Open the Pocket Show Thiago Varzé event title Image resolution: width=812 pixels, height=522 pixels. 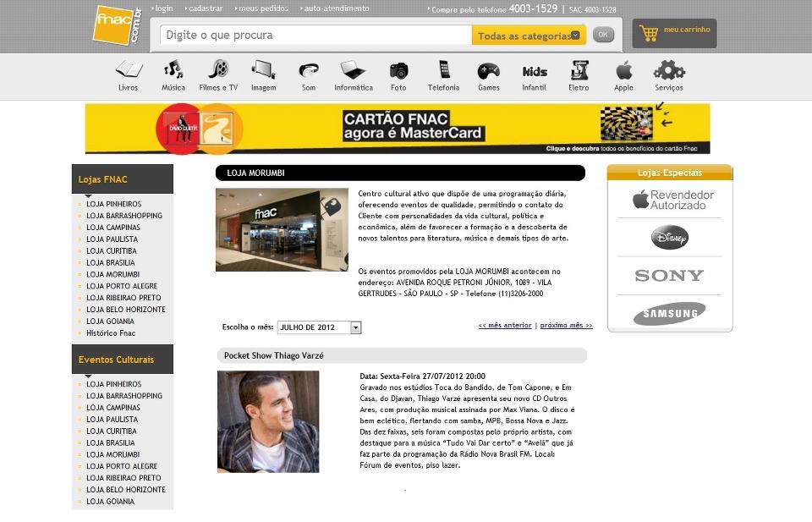274,356
